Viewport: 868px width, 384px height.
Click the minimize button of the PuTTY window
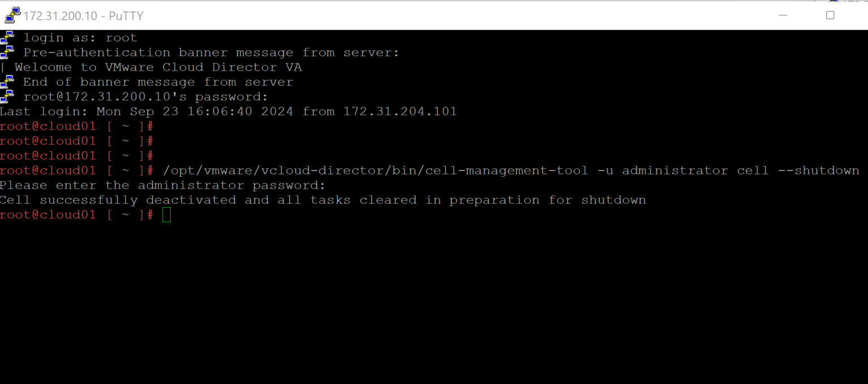coord(782,15)
